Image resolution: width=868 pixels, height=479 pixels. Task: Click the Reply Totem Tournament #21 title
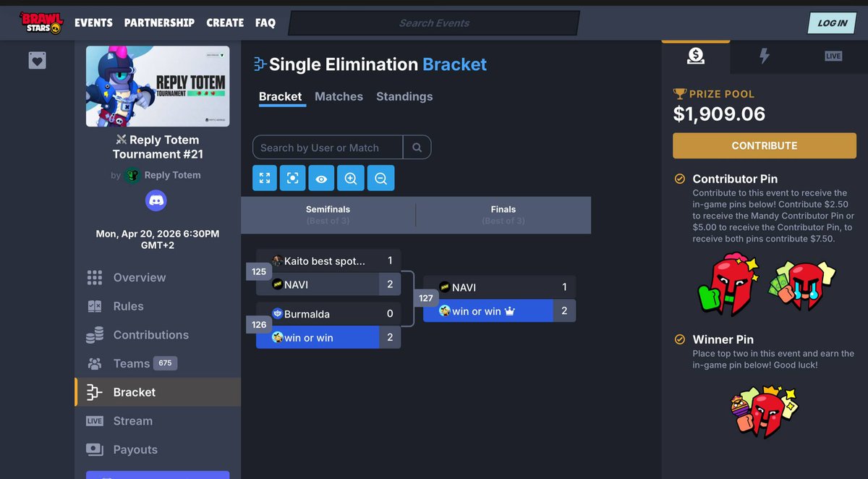[x=158, y=147]
